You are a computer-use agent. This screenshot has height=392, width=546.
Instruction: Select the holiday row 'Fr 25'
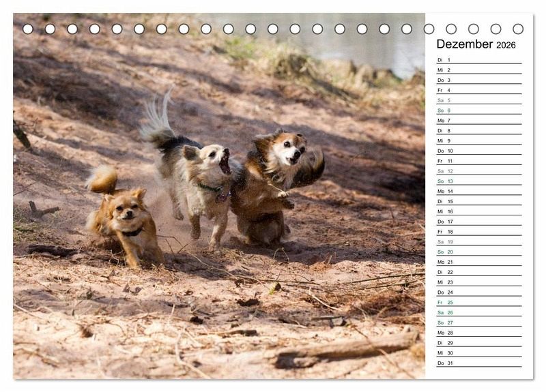(479, 302)
